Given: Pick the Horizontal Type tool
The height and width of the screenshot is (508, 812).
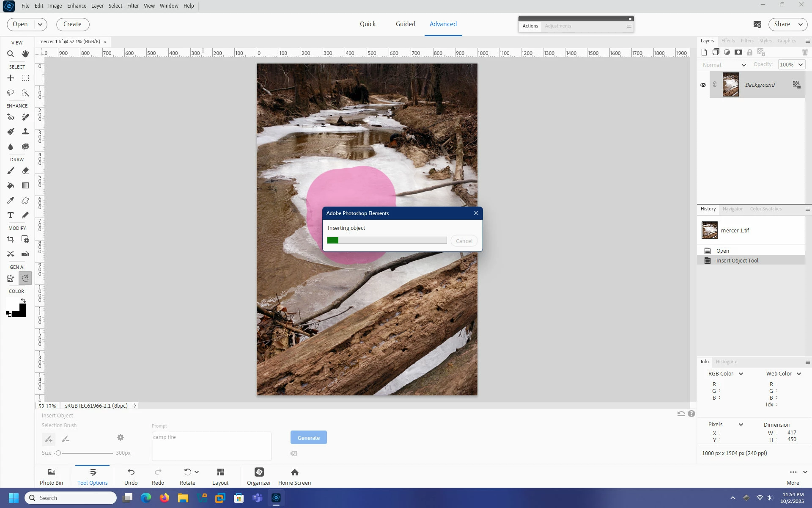Looking at the screenshot, I should point(11,215).
